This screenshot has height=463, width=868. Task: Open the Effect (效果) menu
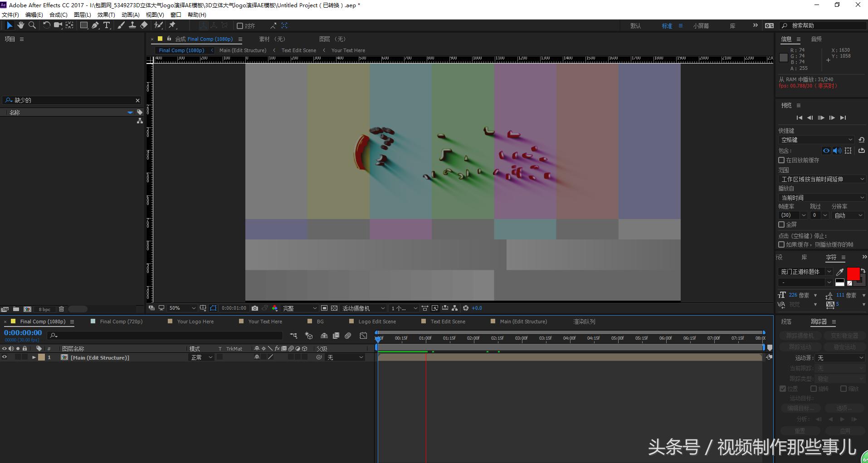(x=106, y=15)
